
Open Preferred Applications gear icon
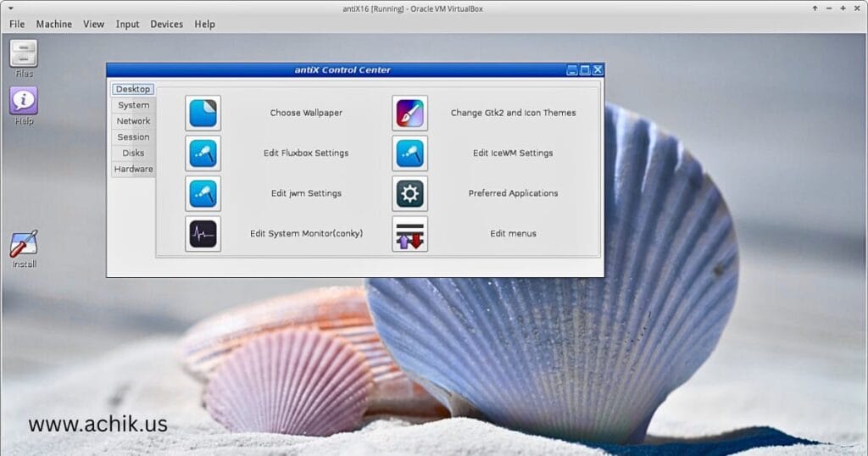point(409,194)
